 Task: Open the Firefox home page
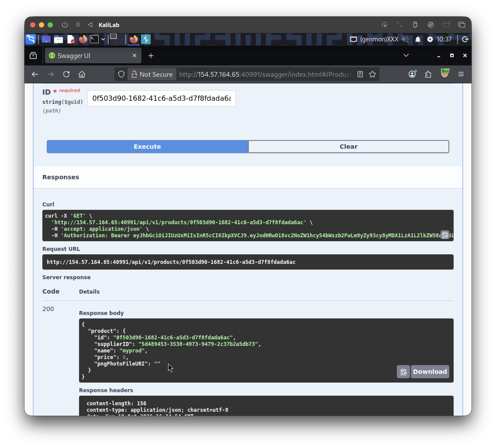(x=82, y=74)
